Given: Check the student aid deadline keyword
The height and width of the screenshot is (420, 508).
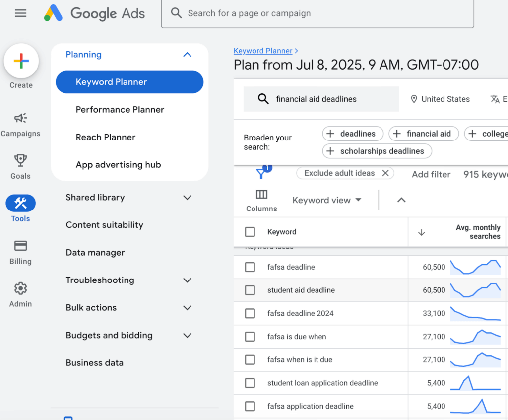Looking at the screenshot, I should [250, 290].
